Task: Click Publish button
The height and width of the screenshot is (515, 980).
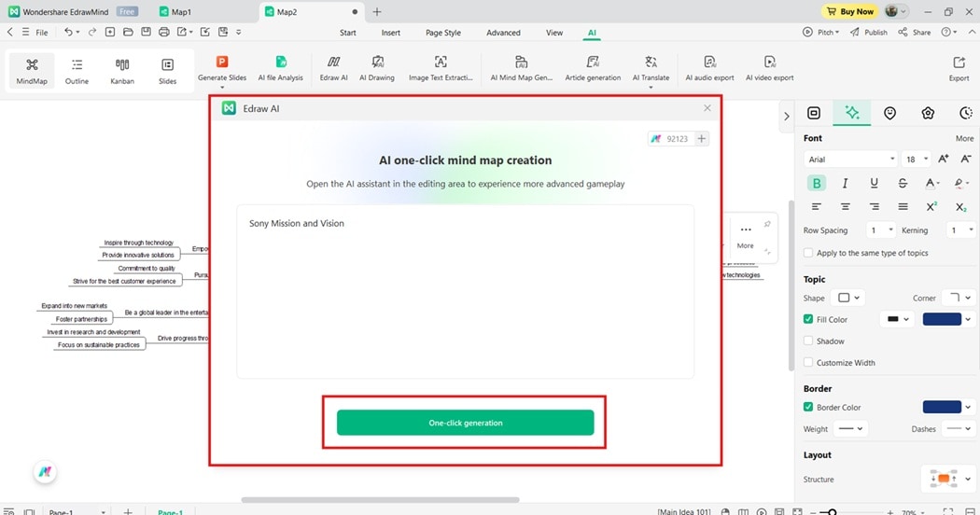Action: point(869,32)
